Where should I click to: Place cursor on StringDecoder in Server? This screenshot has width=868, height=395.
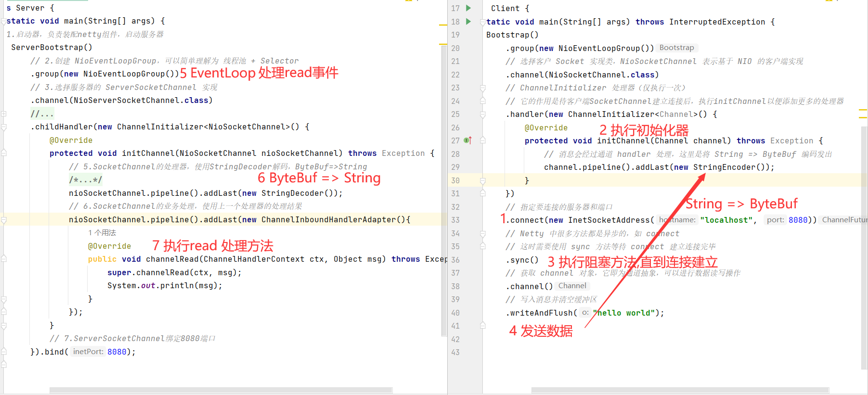293,193
